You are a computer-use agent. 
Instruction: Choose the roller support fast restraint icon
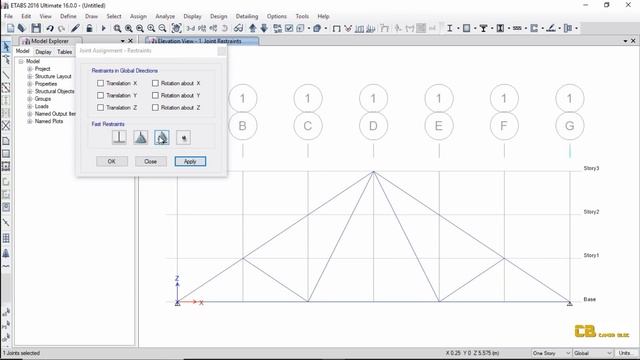click(x=162, y=138)
